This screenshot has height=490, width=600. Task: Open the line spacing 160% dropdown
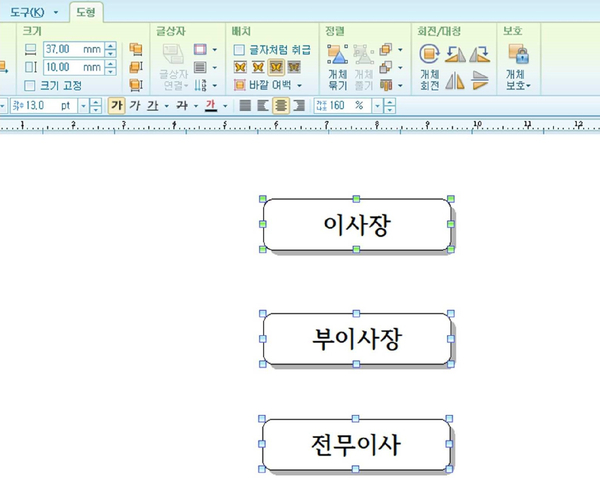[x=377, y=106]
